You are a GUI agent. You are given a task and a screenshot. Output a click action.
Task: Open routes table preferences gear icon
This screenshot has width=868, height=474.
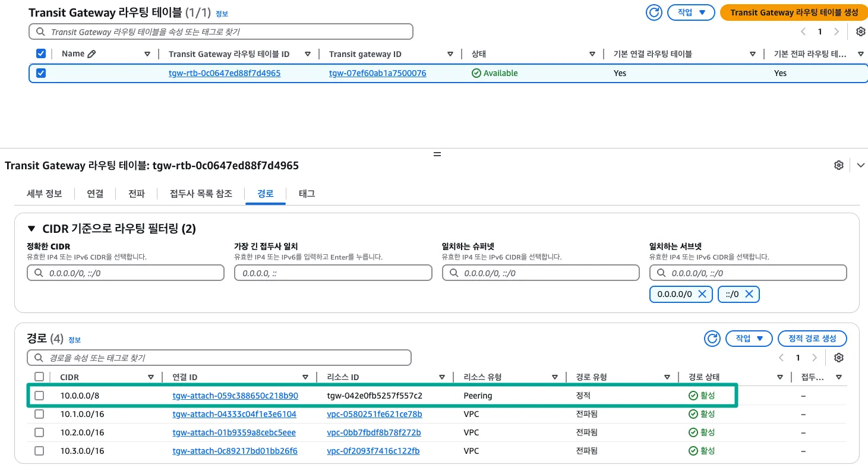[x=838, y=358]
